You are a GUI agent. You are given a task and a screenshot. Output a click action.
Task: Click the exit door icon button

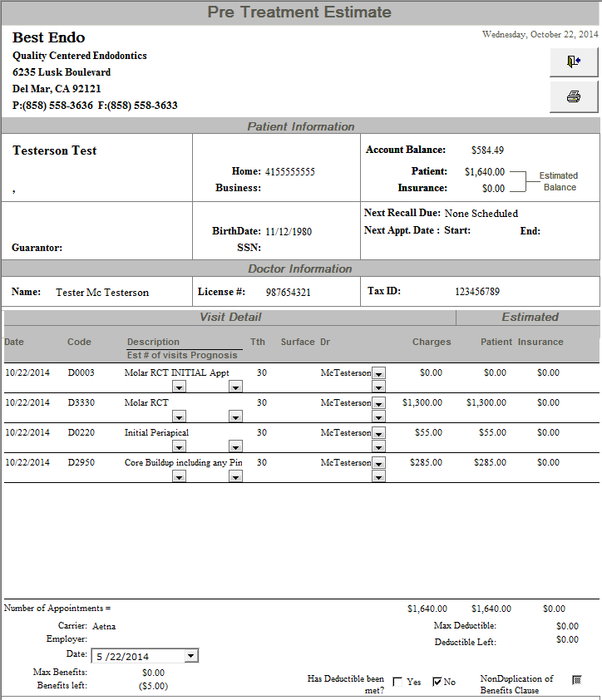pos(573,62)
